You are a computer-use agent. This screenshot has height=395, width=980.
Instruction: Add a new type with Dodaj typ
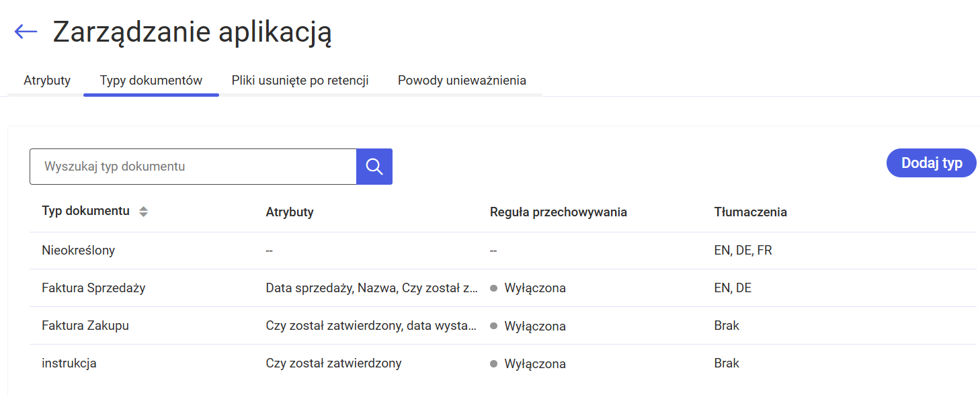point(932,163)
